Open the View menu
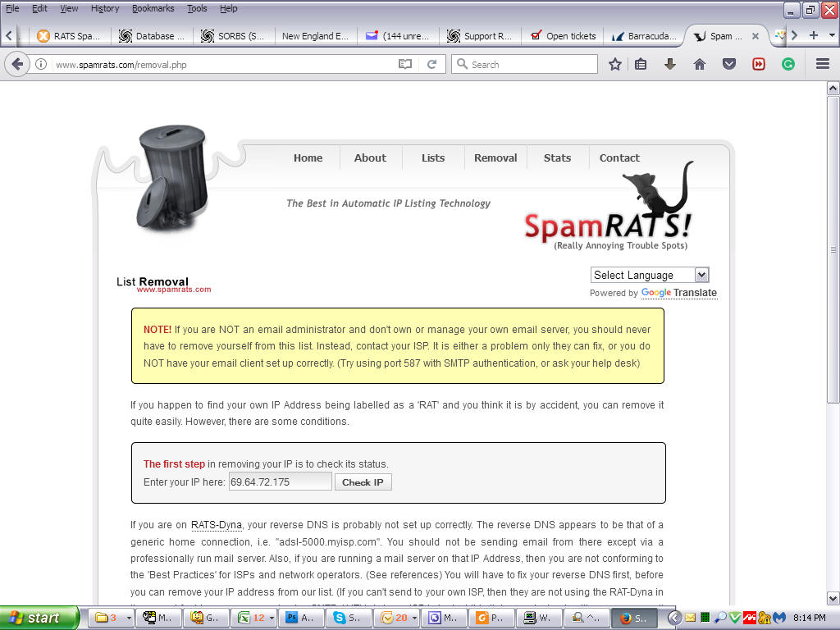Screen dimensions: 840x630 tap(69, 8)
